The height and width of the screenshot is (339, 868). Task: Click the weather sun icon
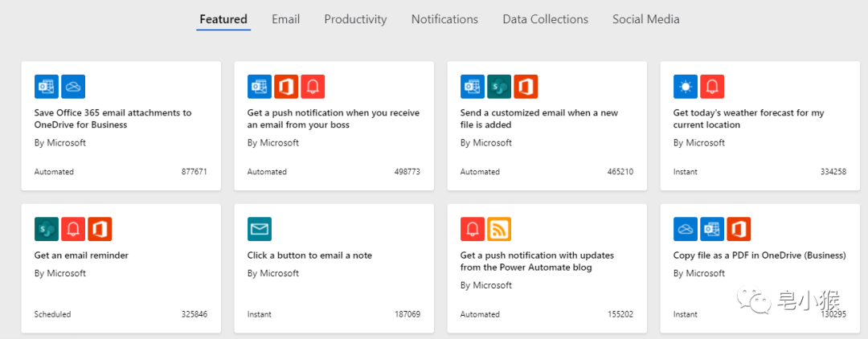(686, 87)
